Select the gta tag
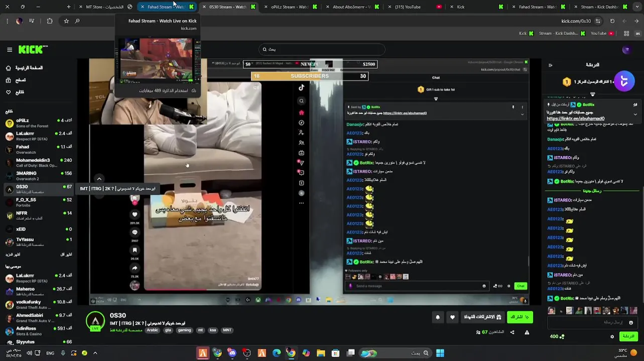This screenshot has height=361, width=644. click(168, 330)
